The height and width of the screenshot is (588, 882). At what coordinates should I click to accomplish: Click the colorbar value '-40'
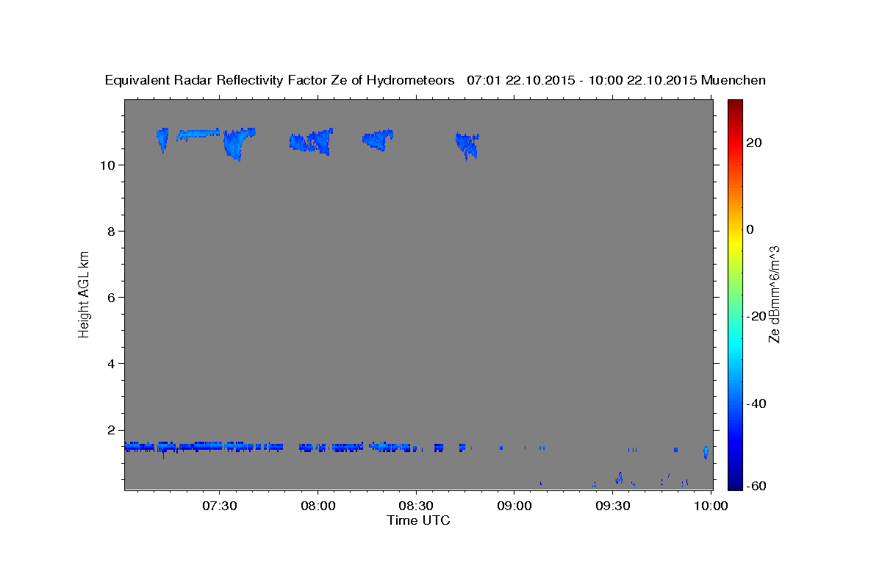tap(756, 404)
